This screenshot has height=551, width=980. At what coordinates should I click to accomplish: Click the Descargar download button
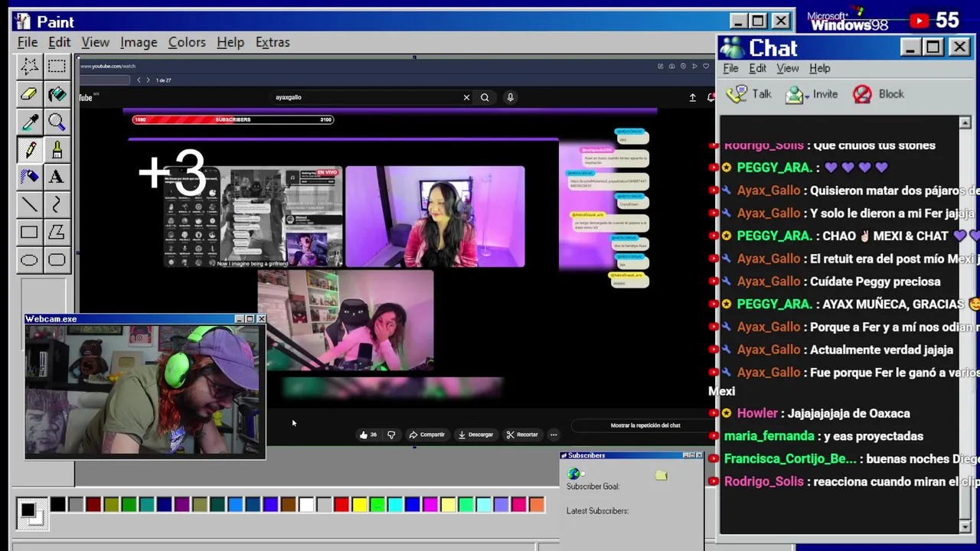coord(475,435)
